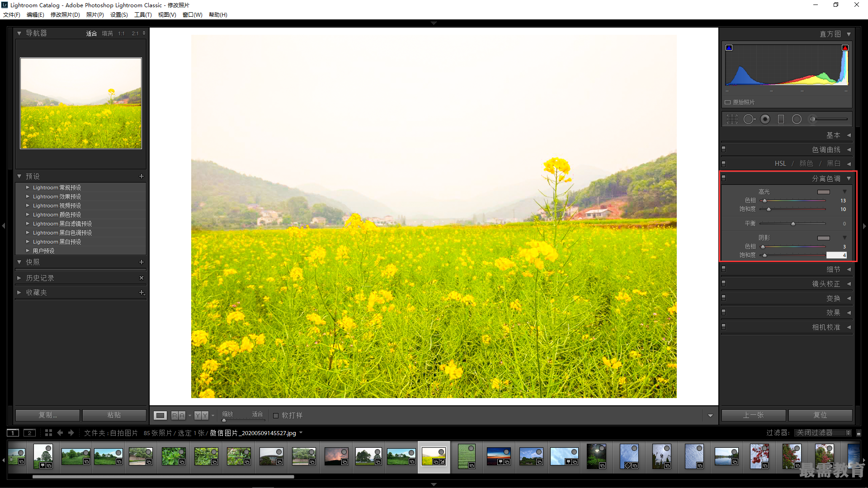Expand the 收藏夹 panel
This screenshot has width=868, height=488.
(x=19, y=292)
